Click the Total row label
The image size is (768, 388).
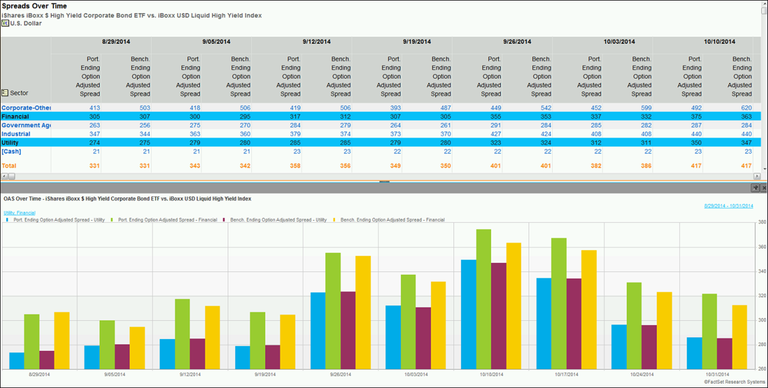[x=9, y=166]
